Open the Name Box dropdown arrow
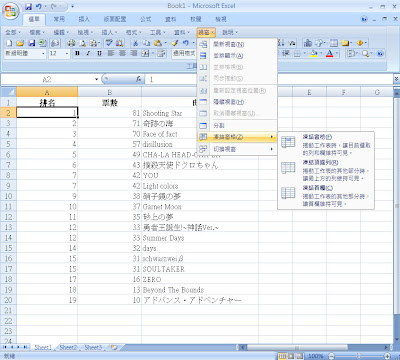 97,79
